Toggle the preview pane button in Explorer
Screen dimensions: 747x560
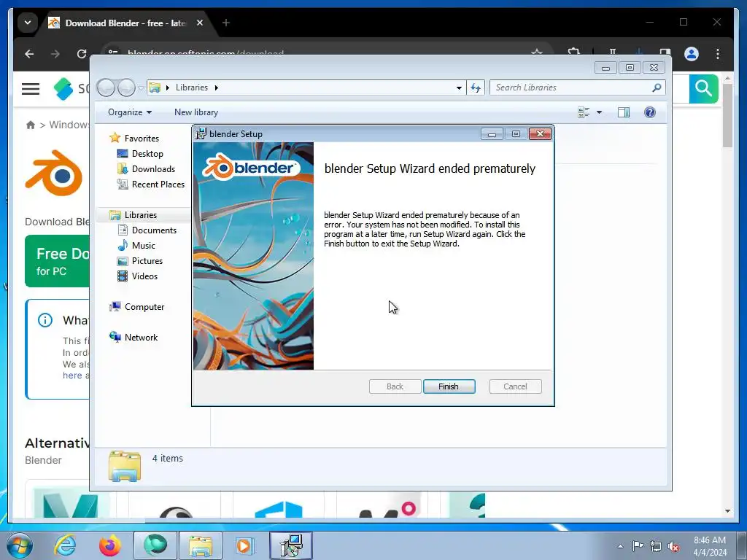click(x=624, y=112)
